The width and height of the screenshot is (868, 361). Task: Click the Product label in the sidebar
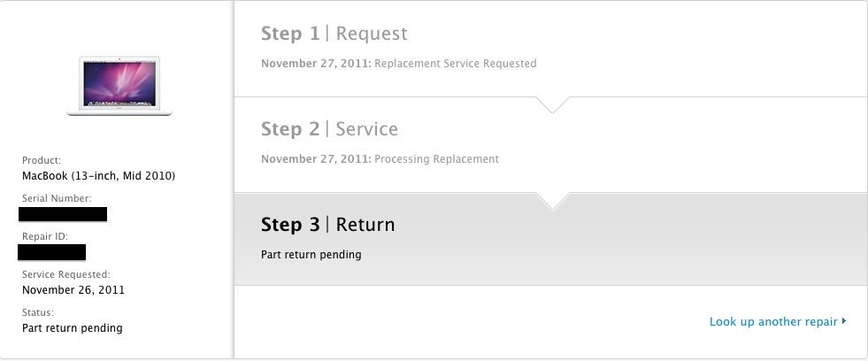pos(42,160)
